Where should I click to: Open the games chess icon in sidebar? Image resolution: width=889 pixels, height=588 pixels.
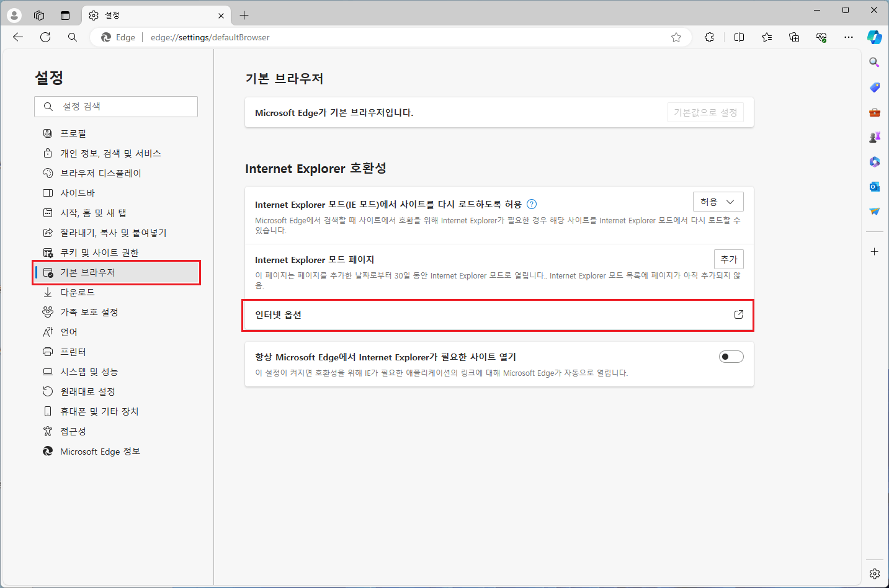click(874, 137)
